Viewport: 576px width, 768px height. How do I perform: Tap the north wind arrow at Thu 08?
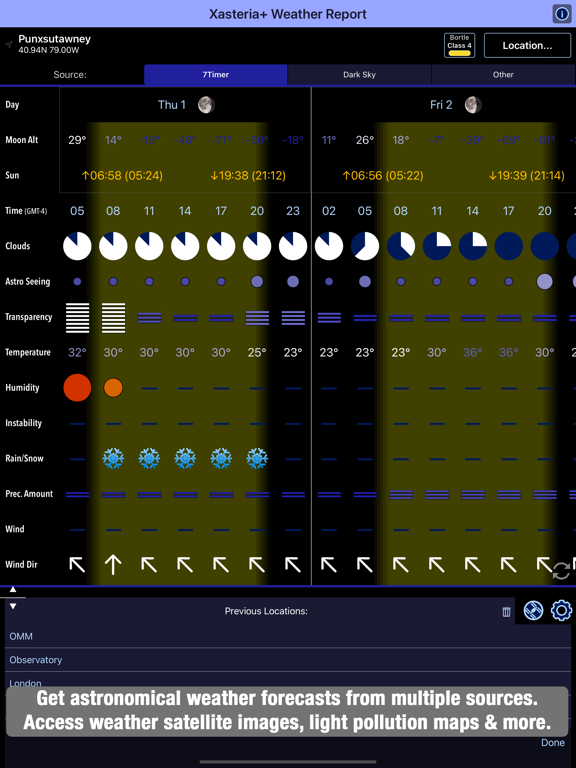113,564
